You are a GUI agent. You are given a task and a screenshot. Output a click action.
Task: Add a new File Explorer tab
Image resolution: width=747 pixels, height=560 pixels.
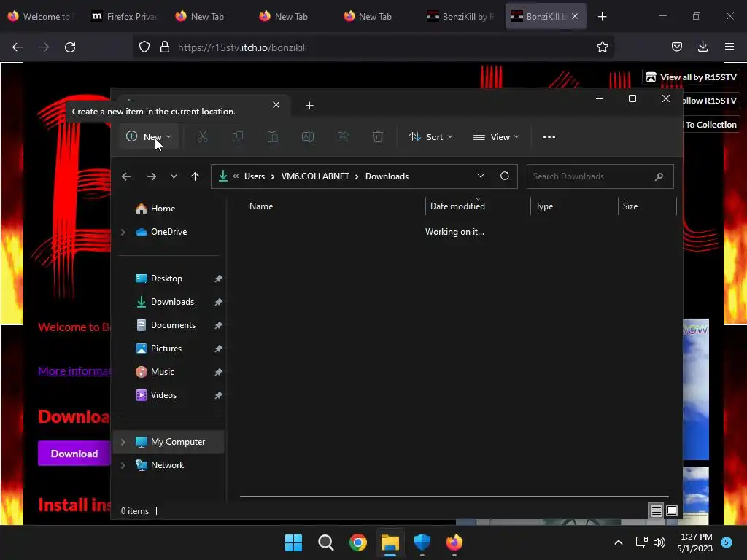pyautogui.click(x=309, y=105)
